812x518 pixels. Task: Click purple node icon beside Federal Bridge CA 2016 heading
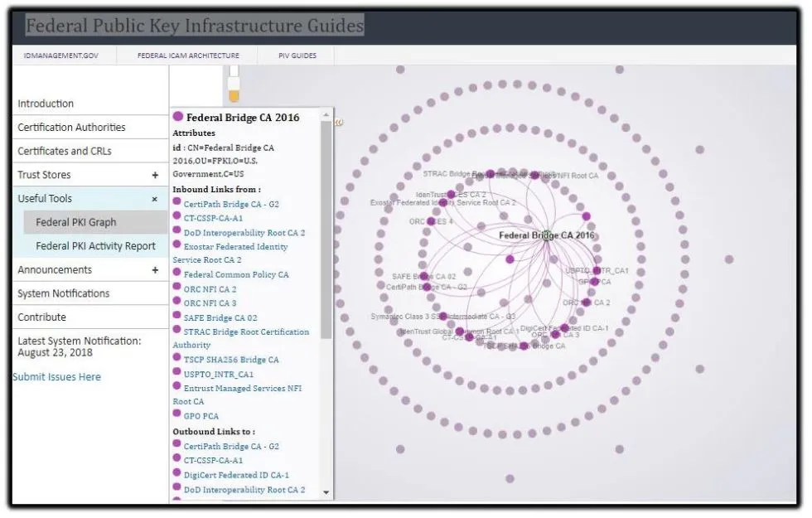pyautogui.click(x=177, y=117)
